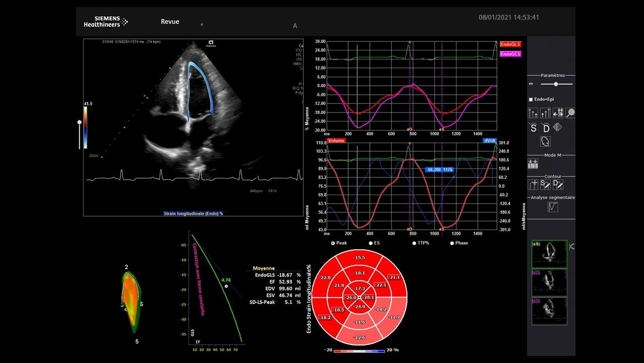Toggle the EndoGCS curve legend

pyautogui.click(x=510, y=54)
